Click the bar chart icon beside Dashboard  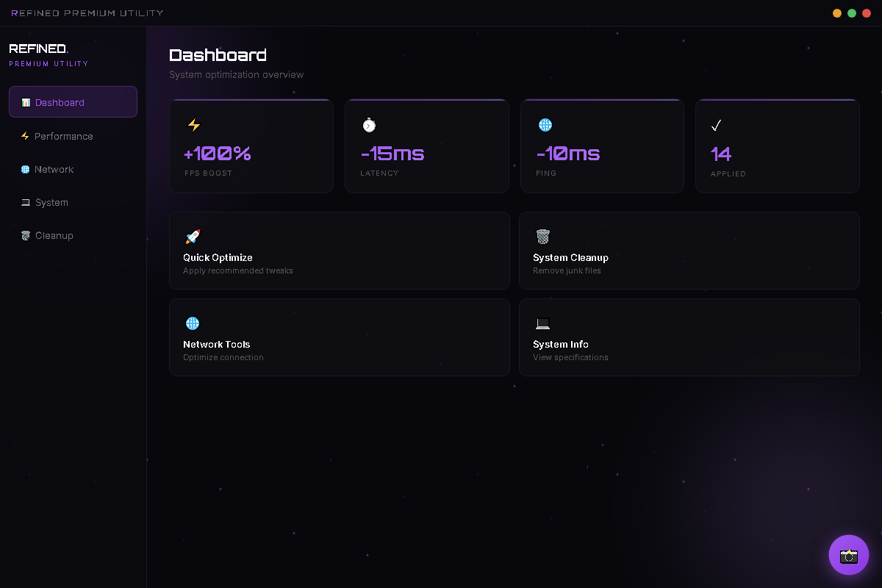26,103
